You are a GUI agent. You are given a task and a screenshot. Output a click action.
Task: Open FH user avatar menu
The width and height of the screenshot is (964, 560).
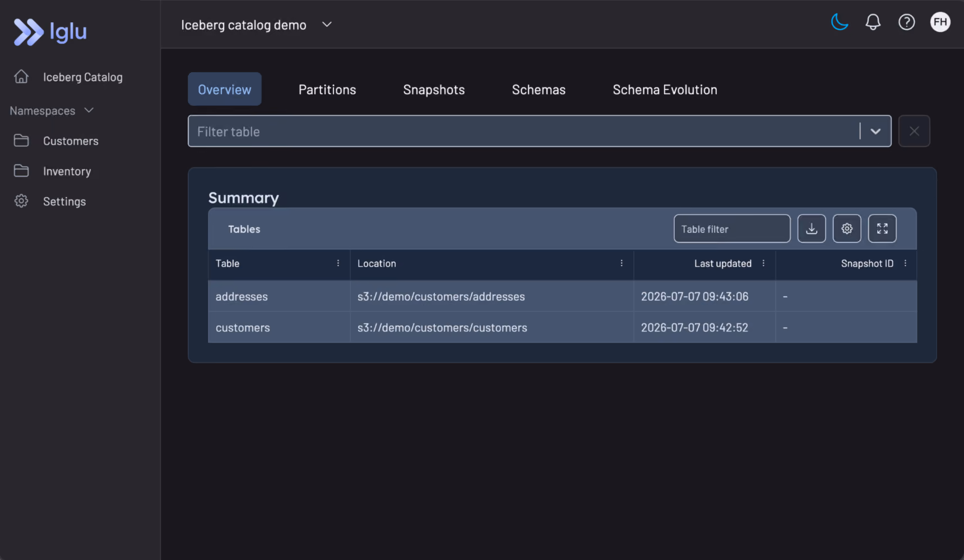[x=940, y=22]
